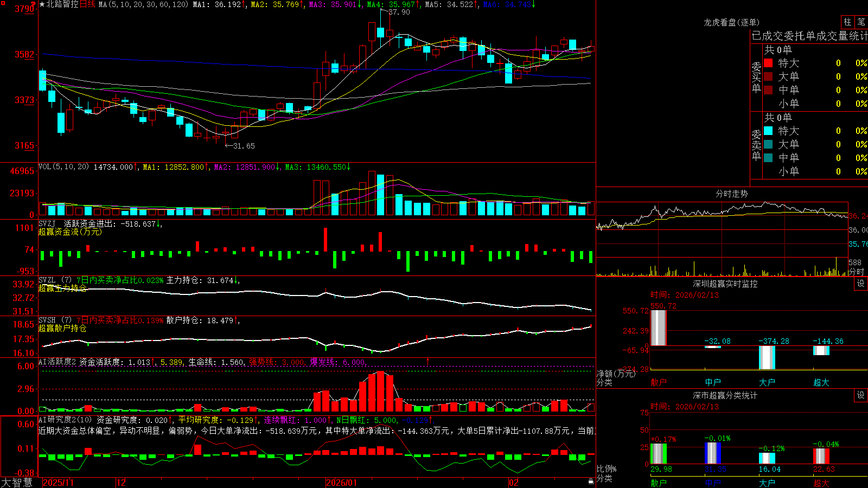Click the AI研究度2(10) indicator label
Image resolution: width=868 pixels, height=488 pixels.
(x=65, y=420)
